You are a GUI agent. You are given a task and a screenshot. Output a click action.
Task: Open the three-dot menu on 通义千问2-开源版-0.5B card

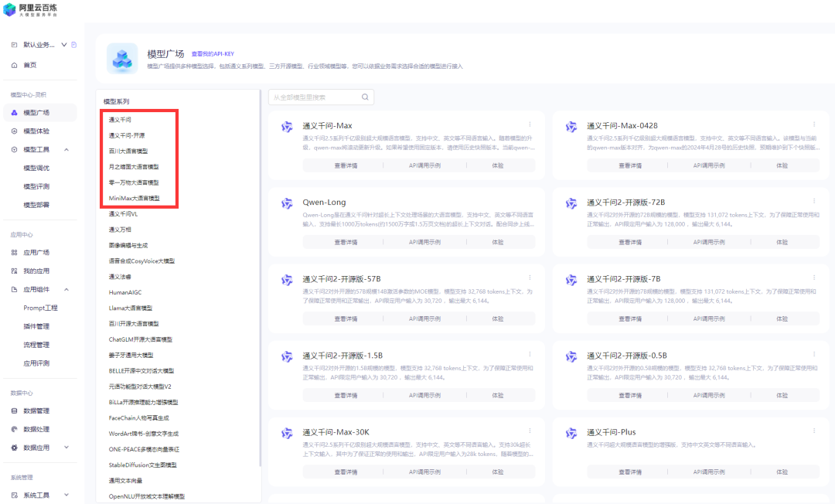click(814, 354)
